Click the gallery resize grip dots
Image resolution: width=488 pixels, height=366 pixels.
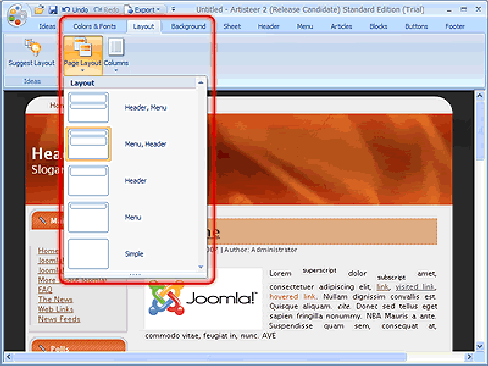[x=135, y=275]
